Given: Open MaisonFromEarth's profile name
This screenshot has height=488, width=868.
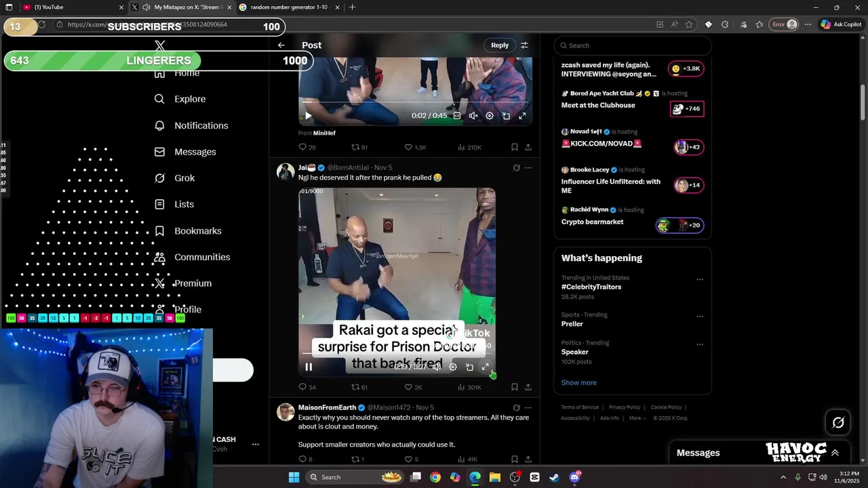Looking at the screenshot, I should (x=327, y=407).
